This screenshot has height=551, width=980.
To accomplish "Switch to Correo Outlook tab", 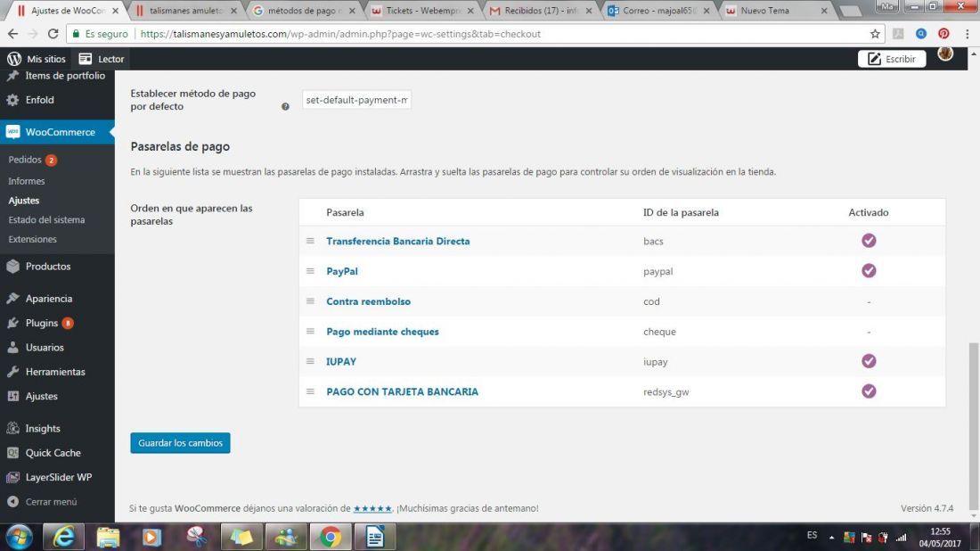I will [x=658, y=11].
